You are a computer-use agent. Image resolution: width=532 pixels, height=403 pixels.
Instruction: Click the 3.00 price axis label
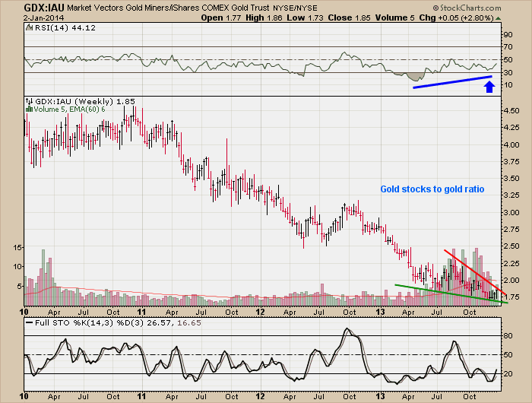pyautogui.click(x=511, y=213)
